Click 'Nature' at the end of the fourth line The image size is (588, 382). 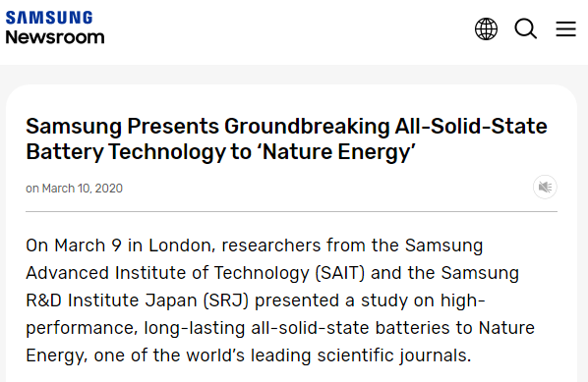coord(506,328)
